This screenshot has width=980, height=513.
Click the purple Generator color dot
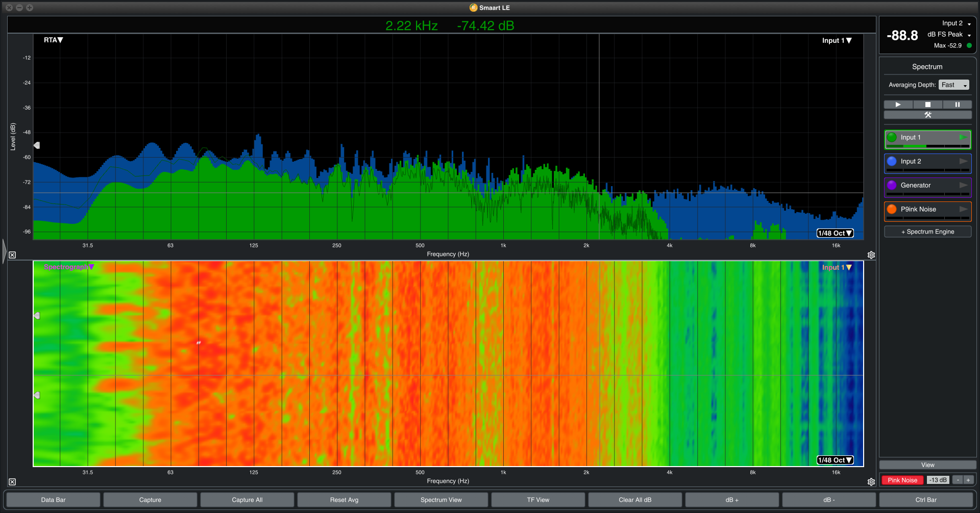(892, 185)
